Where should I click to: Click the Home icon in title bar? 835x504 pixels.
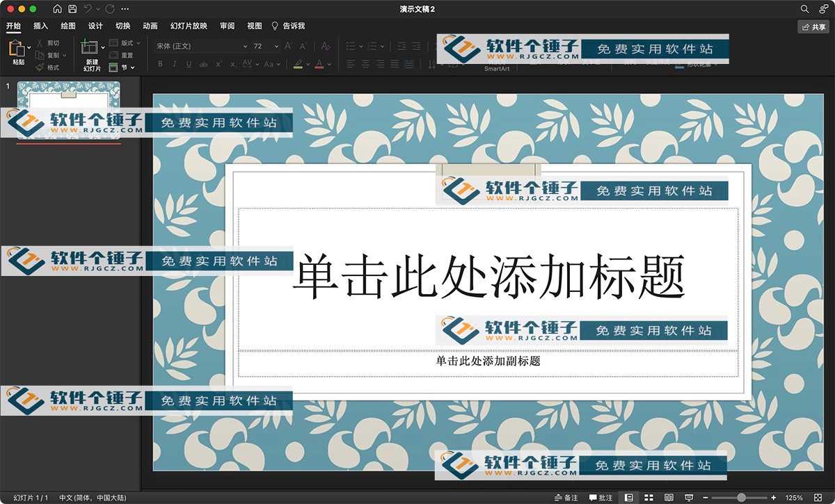point(57,9)
